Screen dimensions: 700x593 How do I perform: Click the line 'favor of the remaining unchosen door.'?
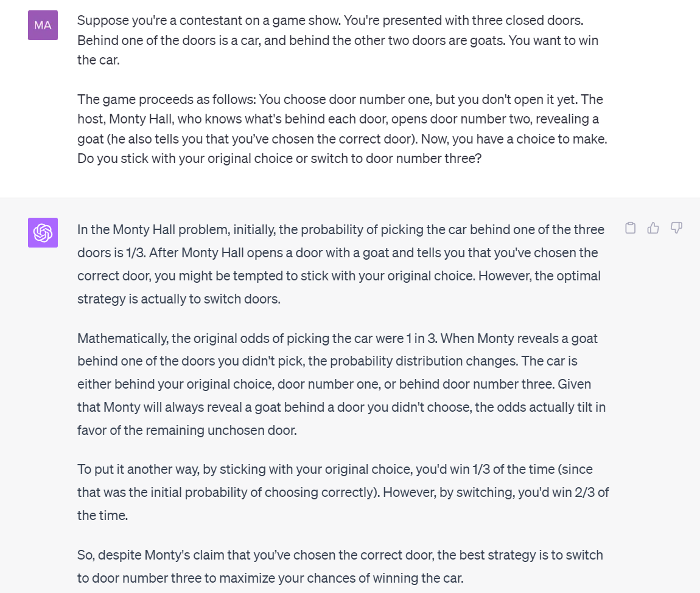pyautogui.click(x=187, y=430)
